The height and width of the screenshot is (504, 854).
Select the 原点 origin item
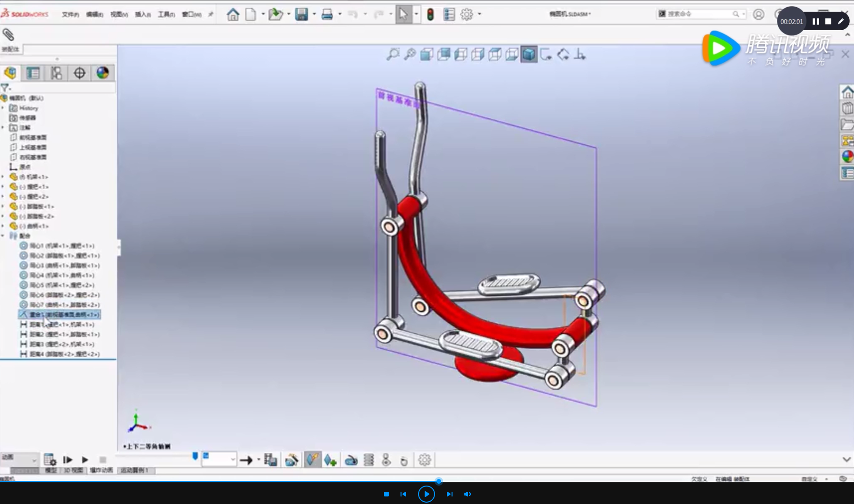(x=20, y=167)
